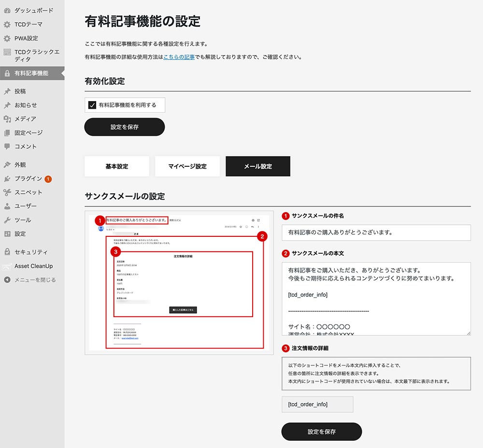Click the shield icon beside セキュリティ
Image resolution: width=483 pixels, height=448 pixels.
pos(7,252)
